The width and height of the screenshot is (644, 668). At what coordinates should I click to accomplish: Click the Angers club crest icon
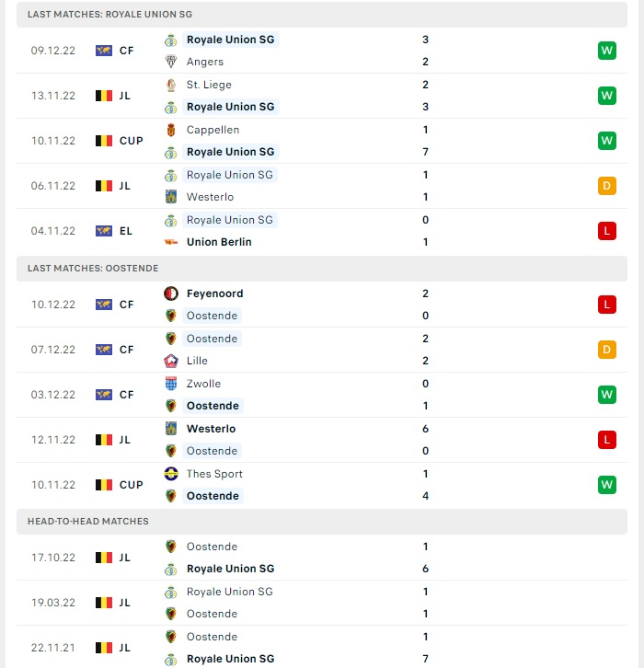click(x=171, y=62)
